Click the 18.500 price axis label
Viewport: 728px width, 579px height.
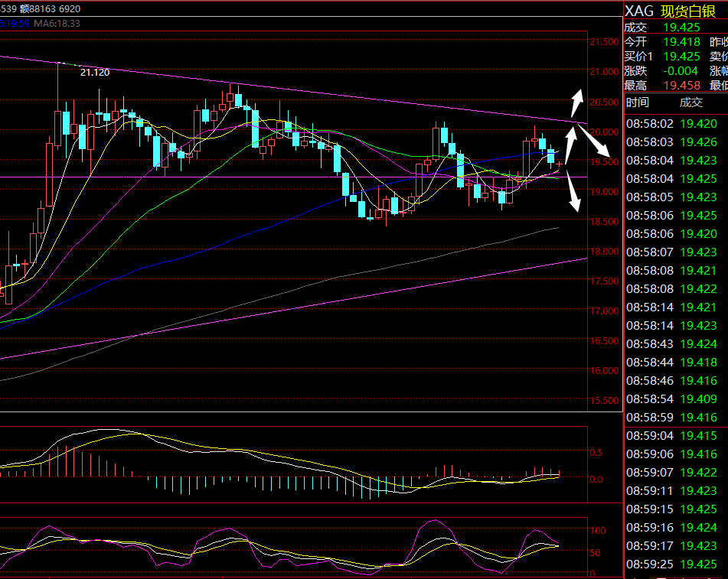pos(604,222)
